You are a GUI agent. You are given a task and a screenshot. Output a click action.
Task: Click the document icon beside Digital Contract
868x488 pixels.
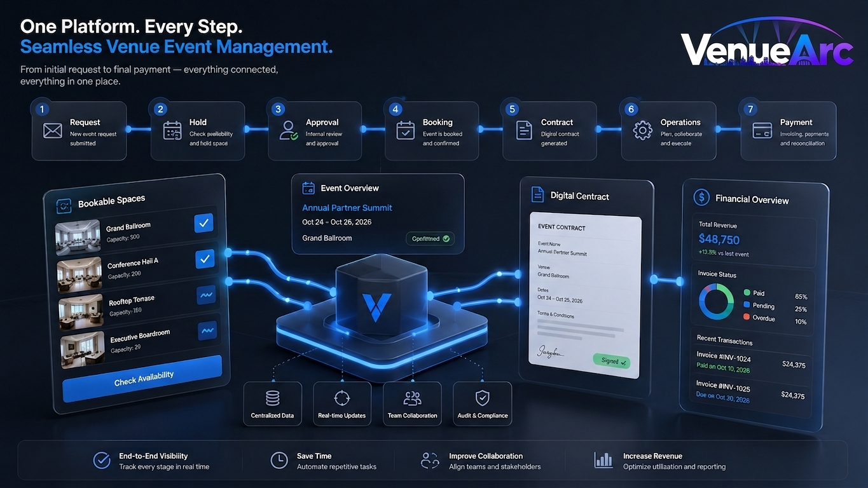tap(537, 195)
